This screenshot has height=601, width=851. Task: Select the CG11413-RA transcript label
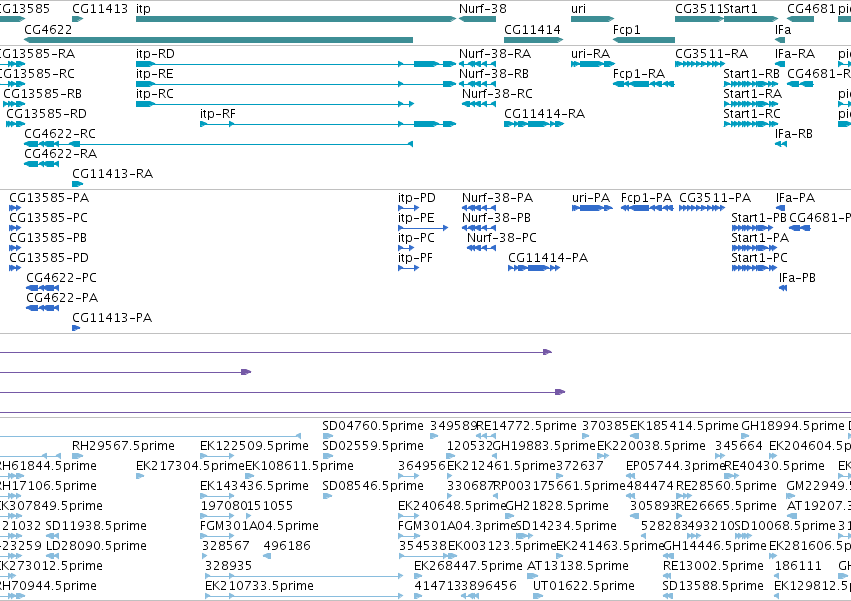(x=112, y=174)
